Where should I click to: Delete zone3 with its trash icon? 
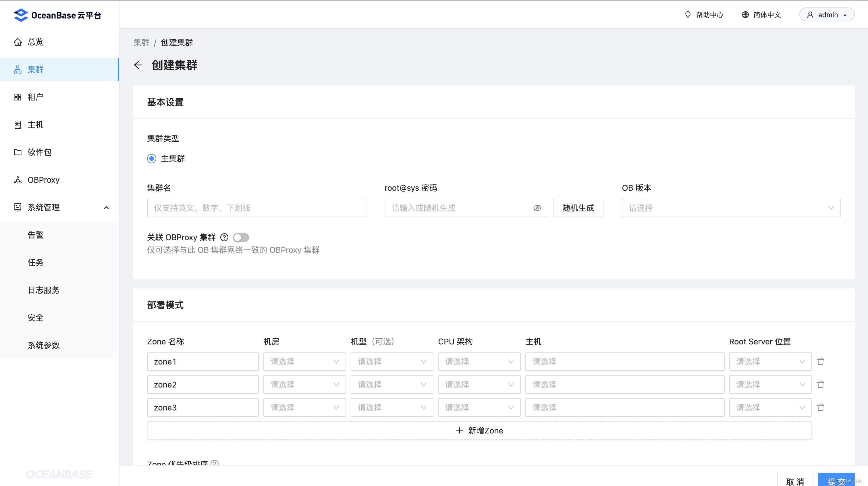click(x=821, y=408)
